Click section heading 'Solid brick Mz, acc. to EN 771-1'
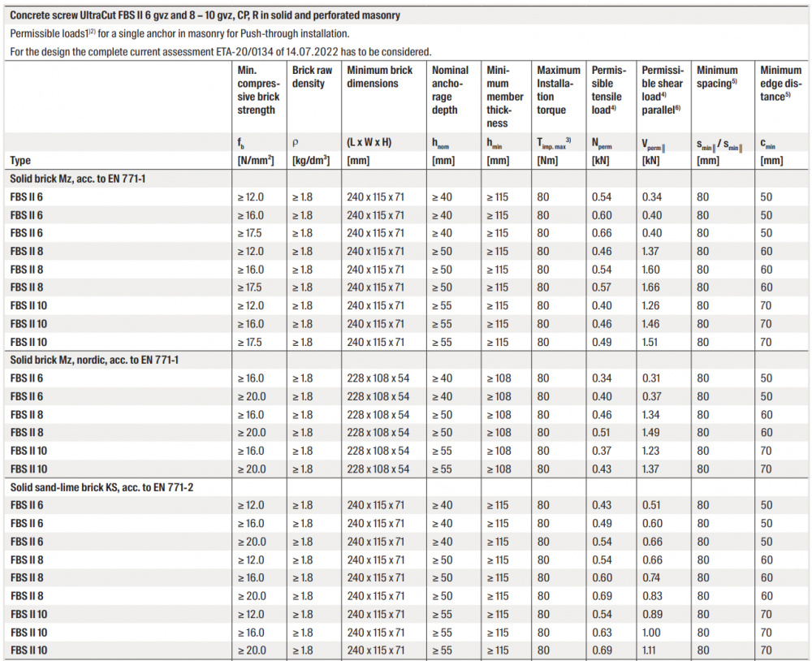812x661 pixels. 78,179
